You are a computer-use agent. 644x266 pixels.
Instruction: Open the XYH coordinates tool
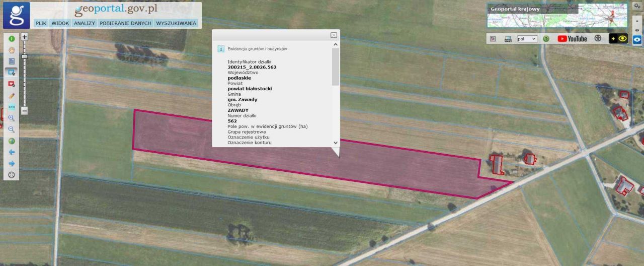click(12, 107)
